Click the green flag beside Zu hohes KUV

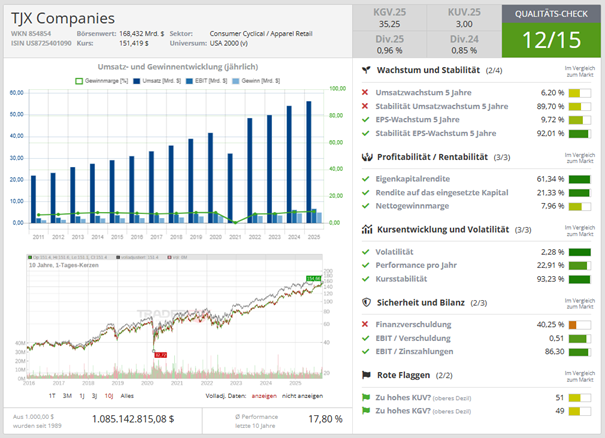[x=366, y=396]
